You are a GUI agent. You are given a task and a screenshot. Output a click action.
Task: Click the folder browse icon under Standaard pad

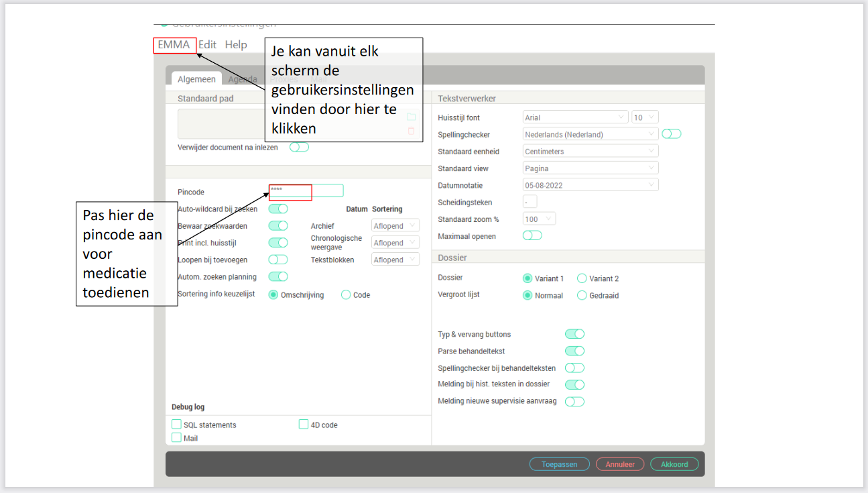pyautogui.click(x=412, y=115)
